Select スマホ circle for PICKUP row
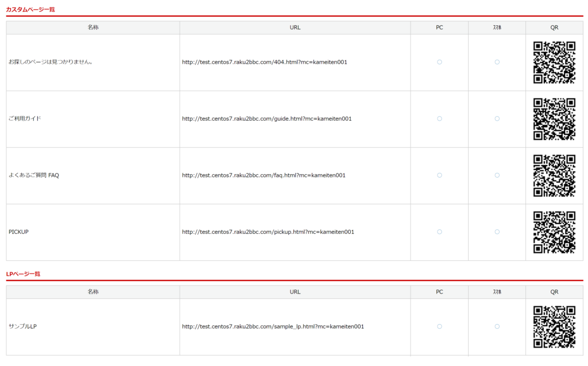This screenshot has height=366, width=588. [x=497, y=232]
